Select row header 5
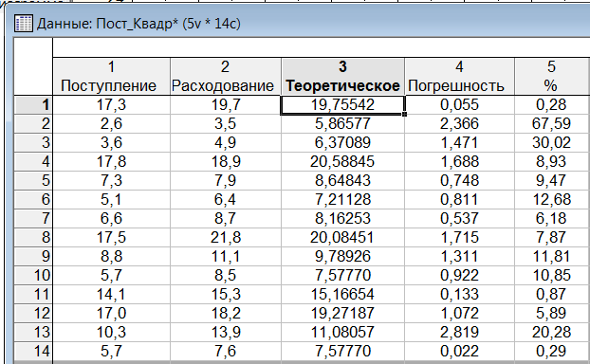 33,180
